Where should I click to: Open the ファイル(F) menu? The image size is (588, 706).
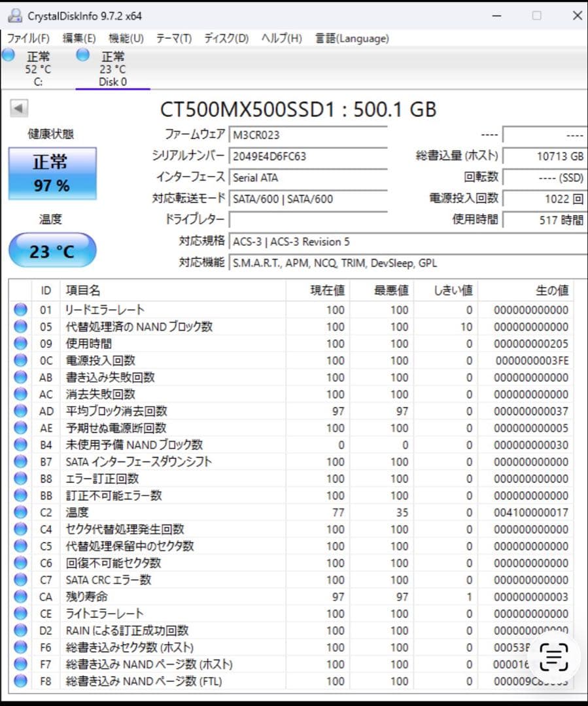pos(28,39)
